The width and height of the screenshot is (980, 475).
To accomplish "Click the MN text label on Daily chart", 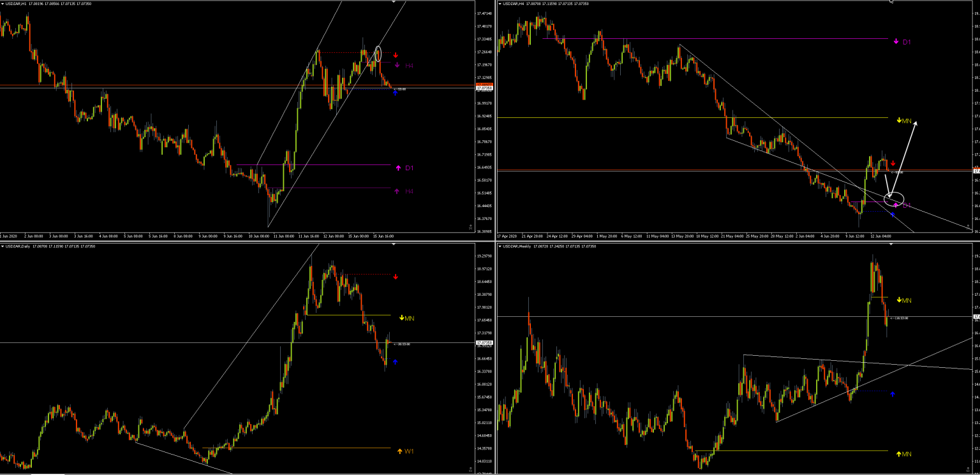I will pyautogui.click(x=410, y=318).
